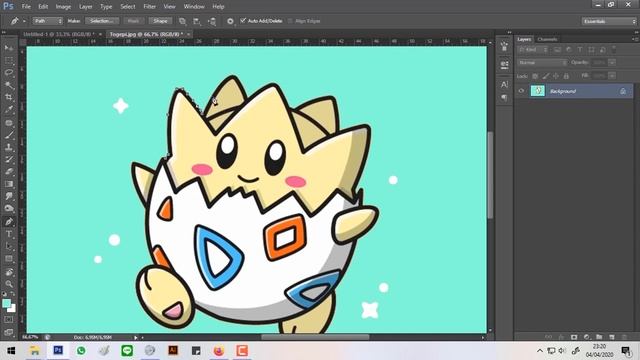The image size is (640, 360).
Task: Toggle lock image pixels brush icon
Action: click(545, 76)
